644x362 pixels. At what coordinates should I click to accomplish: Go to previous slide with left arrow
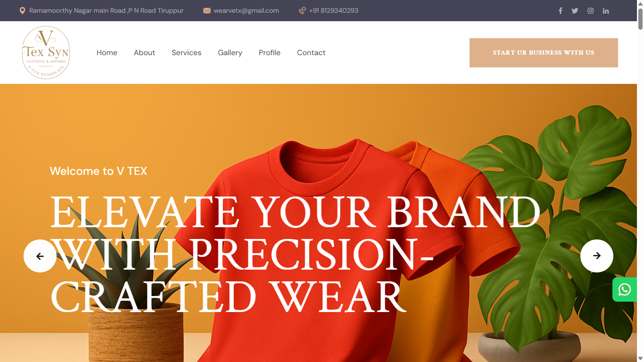click(x=40, y=256)
